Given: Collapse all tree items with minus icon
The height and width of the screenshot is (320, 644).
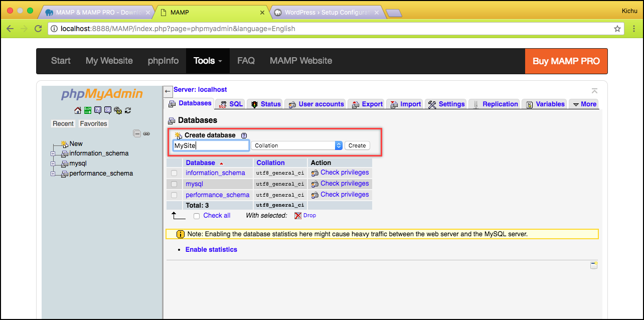Looking at the screenshot, I should coord(137,133).
